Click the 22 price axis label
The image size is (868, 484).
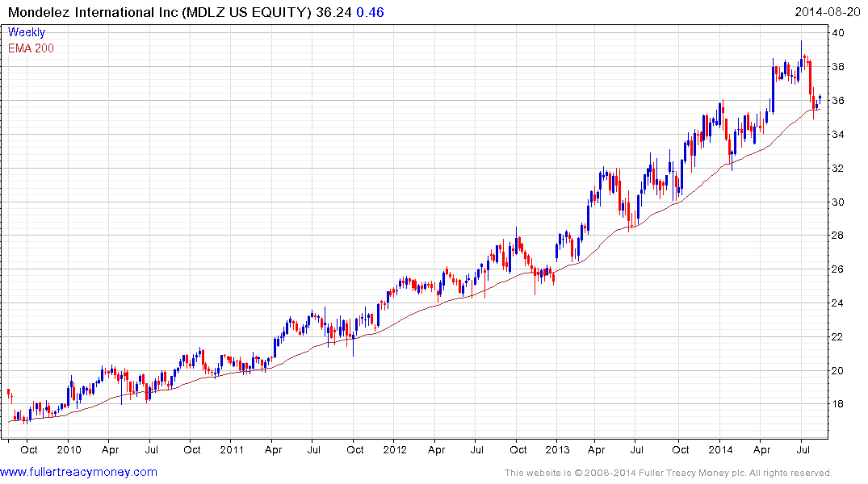click(x=838, y=337)
